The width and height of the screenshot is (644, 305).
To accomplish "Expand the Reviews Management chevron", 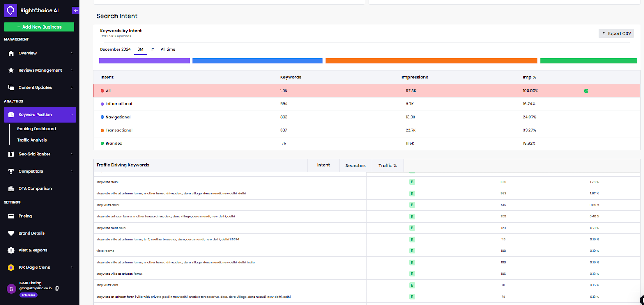I will click(x=72, y=70).
